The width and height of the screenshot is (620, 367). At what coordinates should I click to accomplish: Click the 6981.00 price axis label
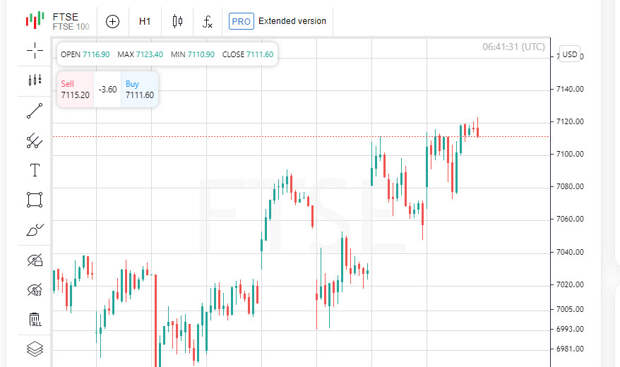point(570,349)
